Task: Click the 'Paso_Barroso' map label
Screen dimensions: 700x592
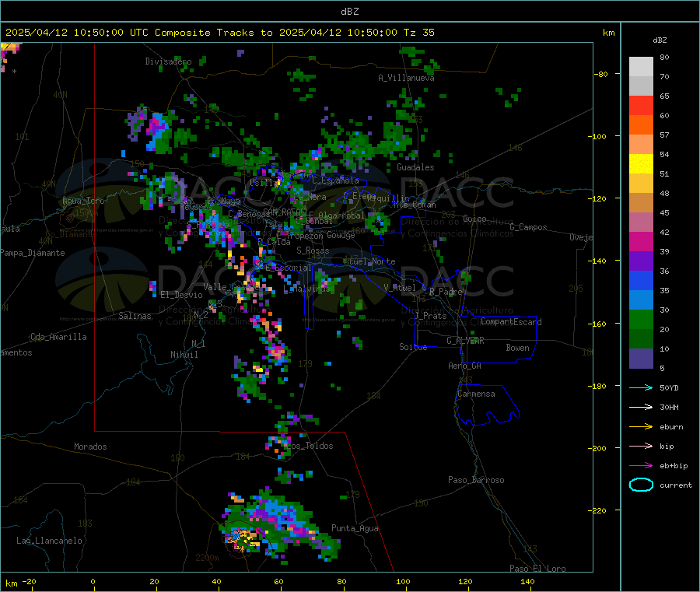Action: pyautogui.click(x=476, y=480)
